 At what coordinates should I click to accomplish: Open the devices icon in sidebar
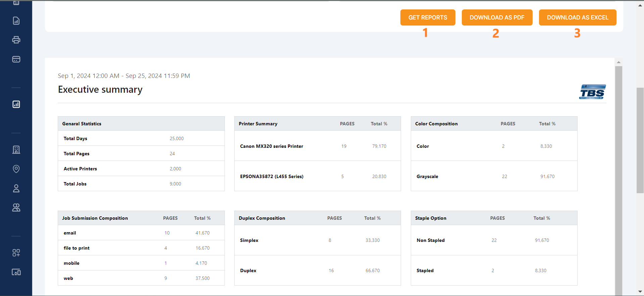click(16, 272)
